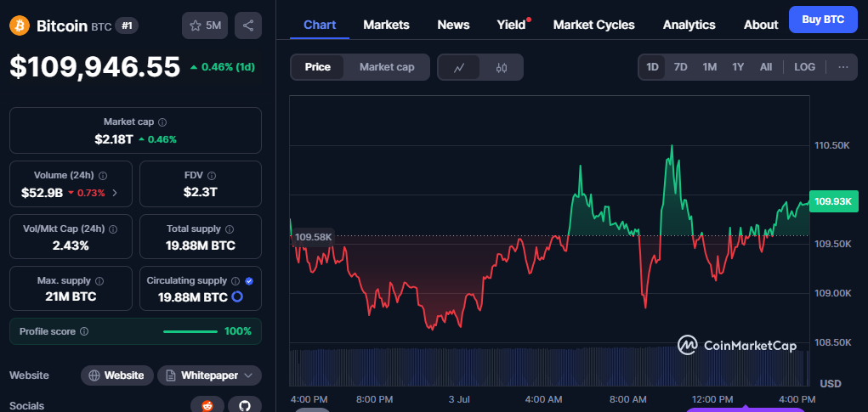868x412 pixels.
Task: Select the Price chart toggle
Action: (317, 67)
